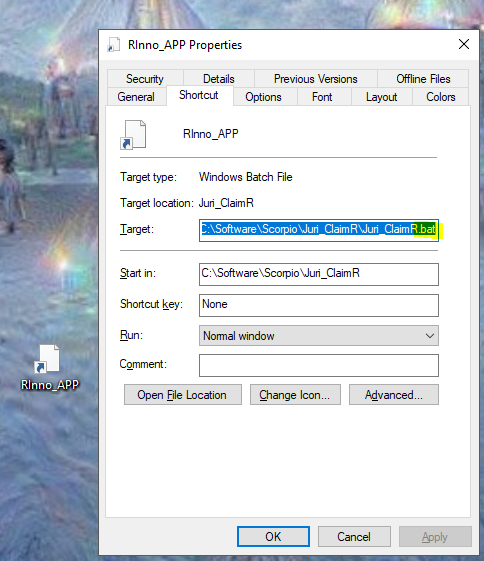The image size is (484, 561).
Task: Open the Colors tab
Action: [441, 97]
